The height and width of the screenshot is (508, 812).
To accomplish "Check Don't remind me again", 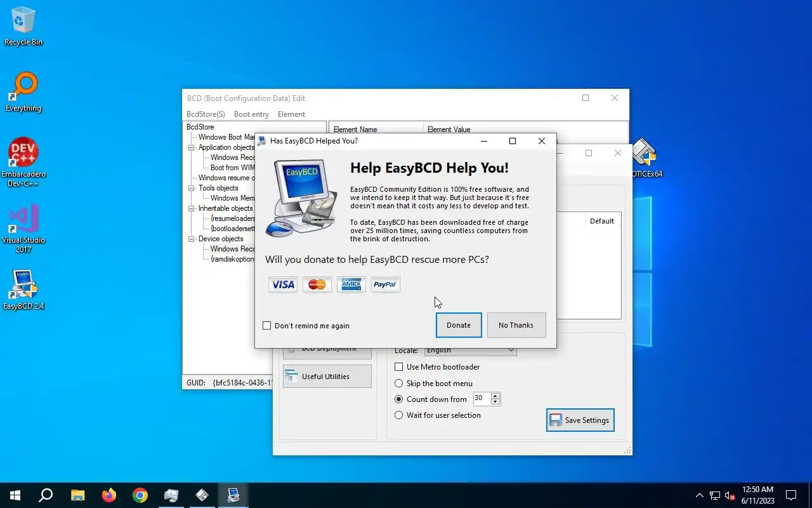I will point(266,326).
